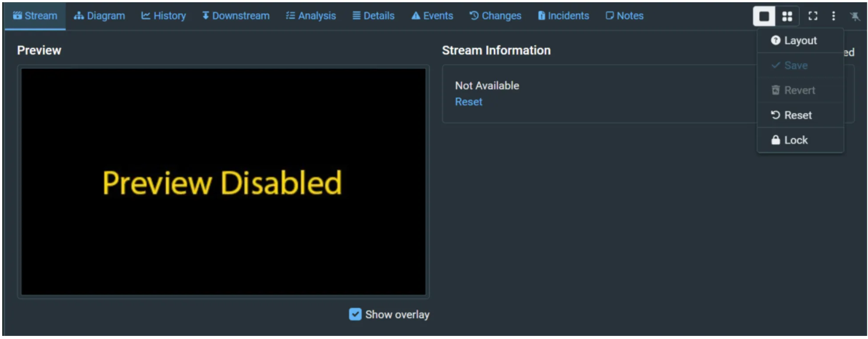Click the Not Available text

487,85
